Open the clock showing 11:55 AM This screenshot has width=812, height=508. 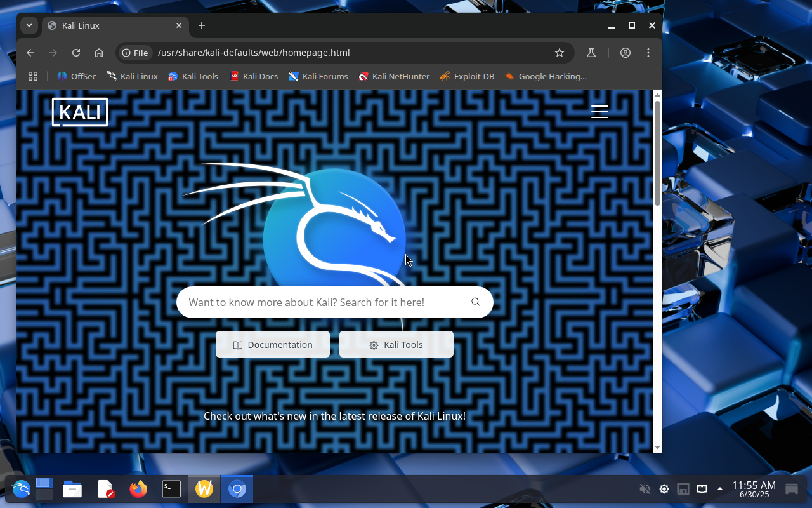pos(754,489)
